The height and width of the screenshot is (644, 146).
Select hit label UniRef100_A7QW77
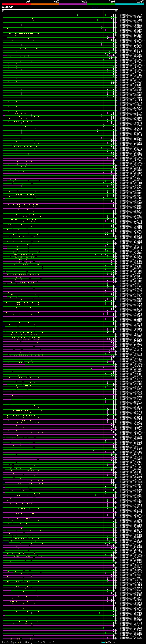click(x=131, y=251)
